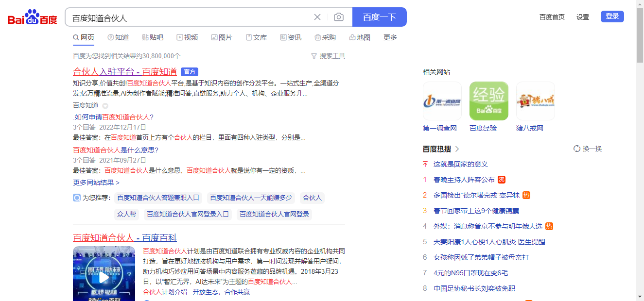
Task: Open the 资讯 tab
Action: 291,37
